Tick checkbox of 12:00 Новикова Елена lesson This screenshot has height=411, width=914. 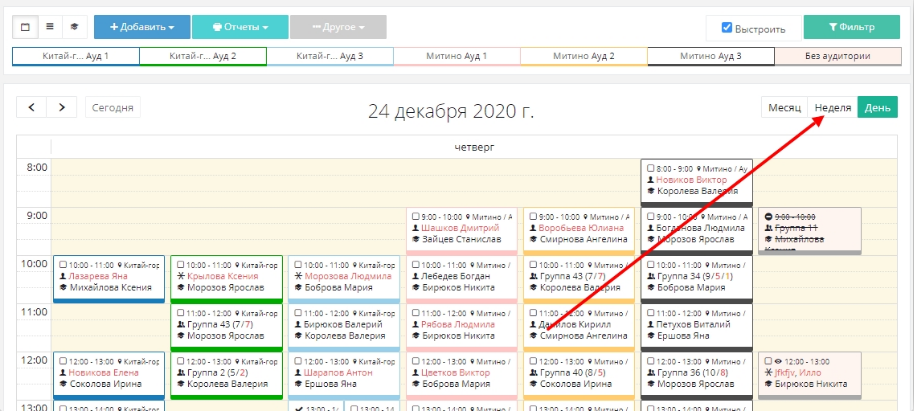(x=64, y=361)
